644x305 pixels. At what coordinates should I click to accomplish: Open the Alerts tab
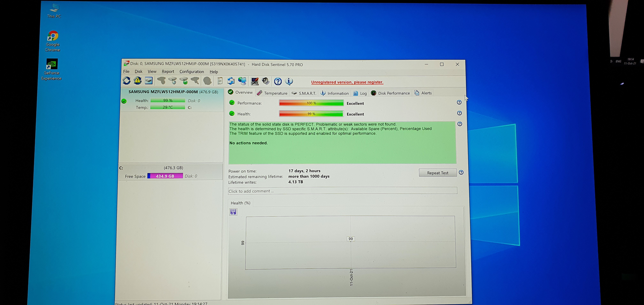[x=423, y=93]
